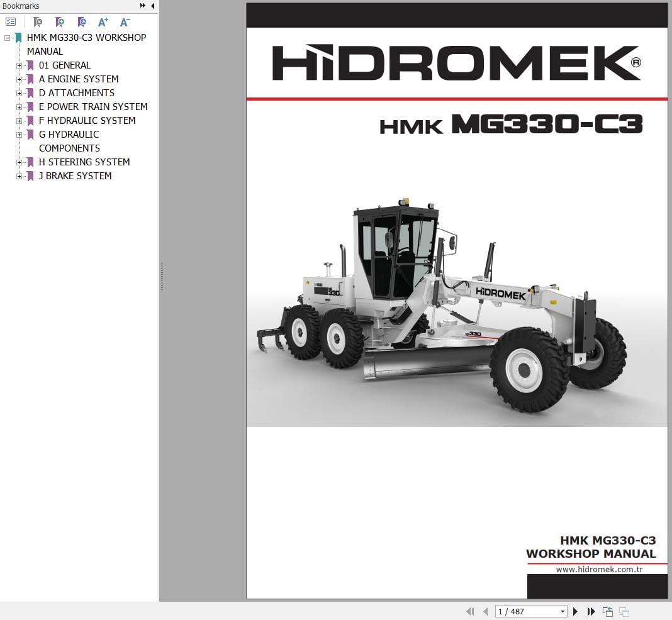
Task: Open the E POWER TRAIN SYSTEM bookmark
Action: (x=93, y=107)
